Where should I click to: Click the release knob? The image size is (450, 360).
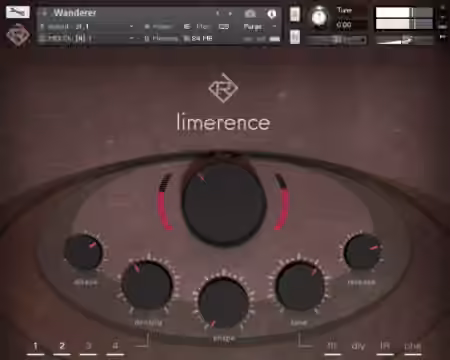pyautogui.click(x=362, y=252)
